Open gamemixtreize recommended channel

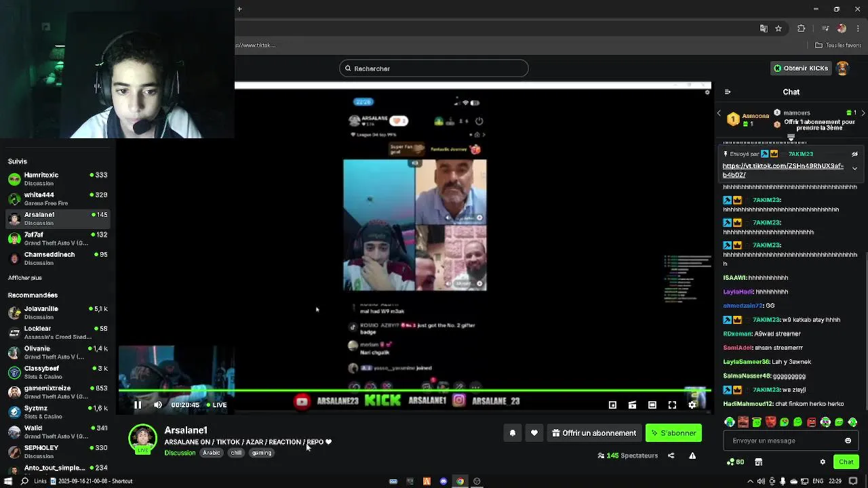coord(58,392)
